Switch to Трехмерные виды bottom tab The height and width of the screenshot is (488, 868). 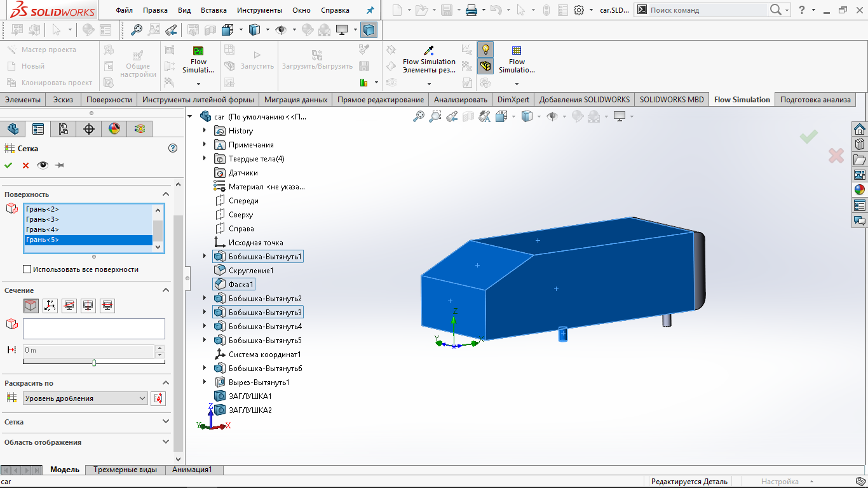[x=125, y=470]
